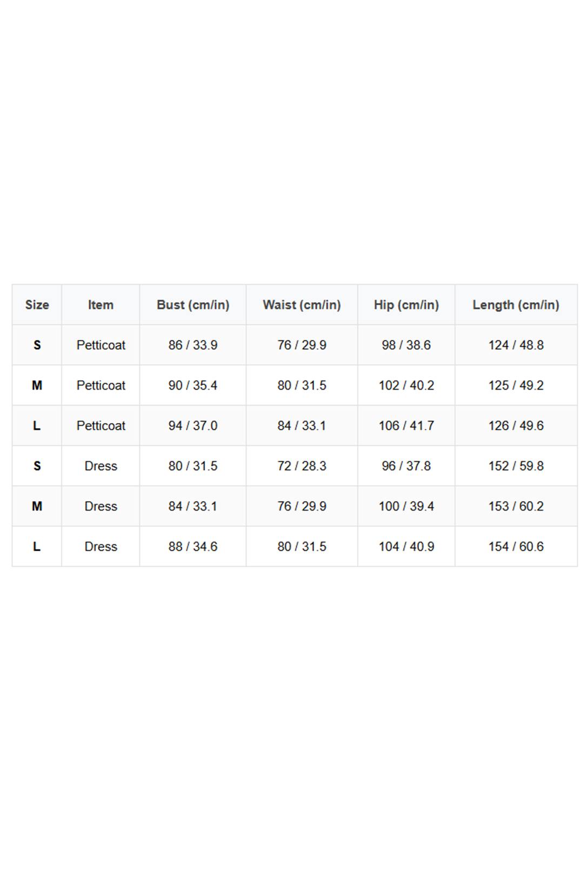Click the bust cell 88 / 34.6

click(193, 546)
